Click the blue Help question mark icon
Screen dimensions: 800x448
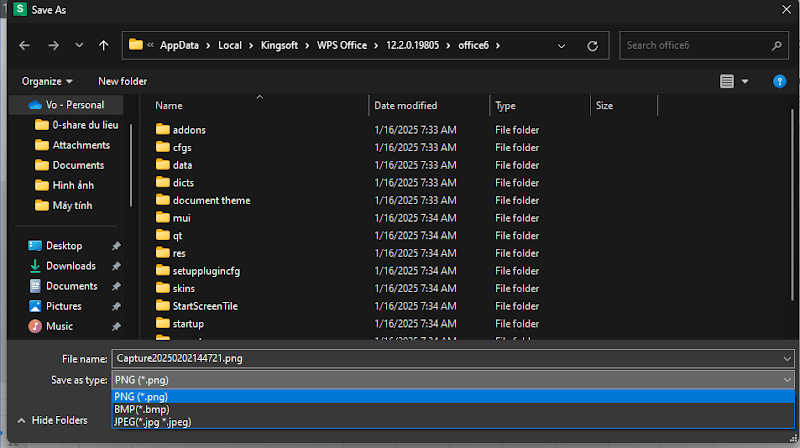coord(779,81)
